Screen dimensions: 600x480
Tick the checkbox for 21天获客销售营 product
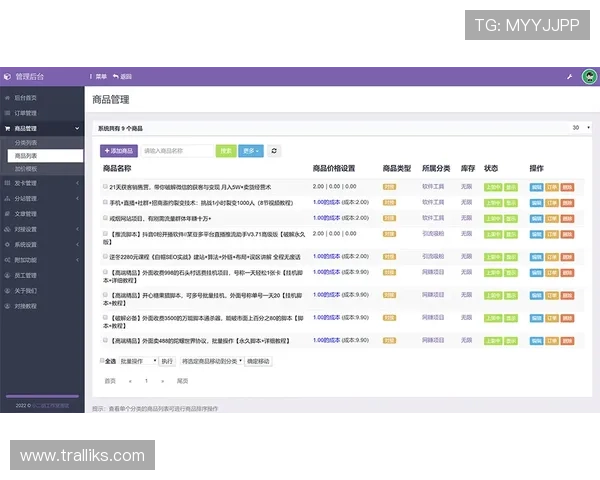[x=105, y=187]
